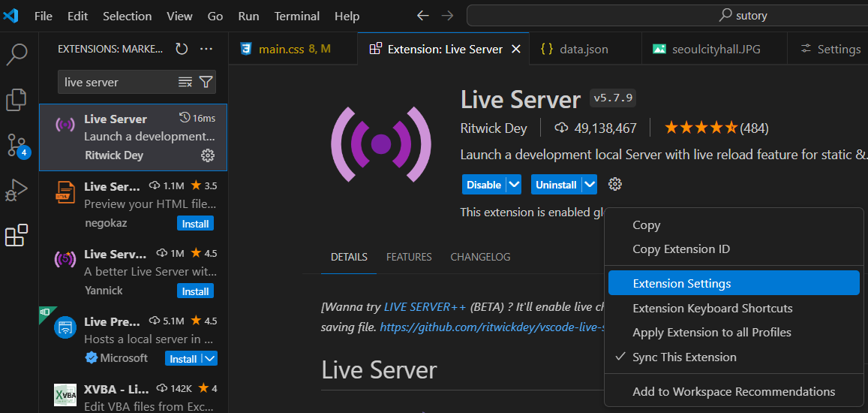Open the github.com/ritwickdey link

pos(491,327)
